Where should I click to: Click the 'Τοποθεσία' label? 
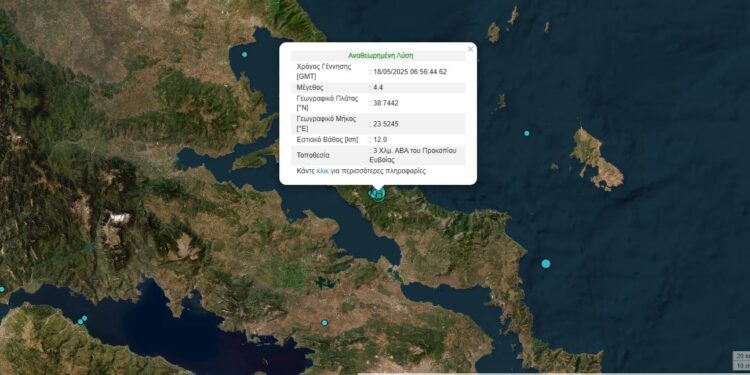[x=313, y=155]
